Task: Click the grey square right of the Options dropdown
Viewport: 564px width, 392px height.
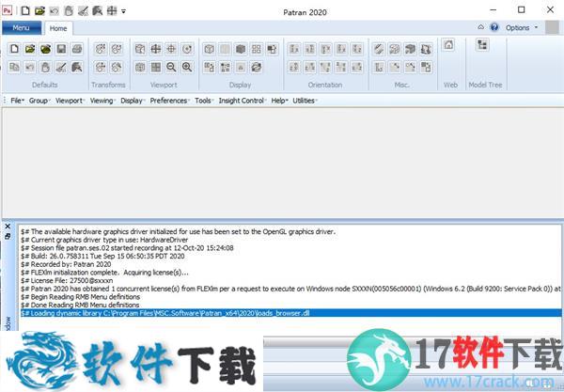Action: [x=552, y=27]
